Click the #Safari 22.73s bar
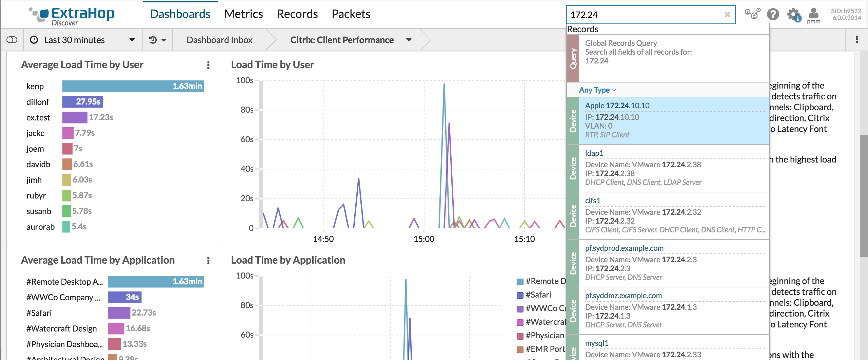Image resolution: width=868 pixels, height=360 pixels. (119, 313)
